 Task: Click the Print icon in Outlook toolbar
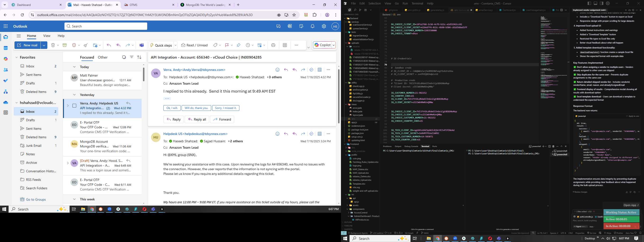coord(273,45)
